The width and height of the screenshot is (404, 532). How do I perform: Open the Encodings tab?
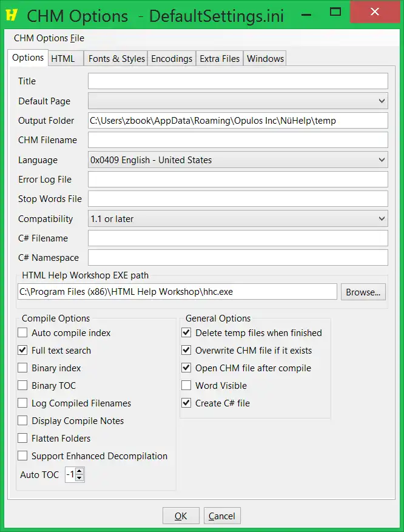[x=172, y=59]
